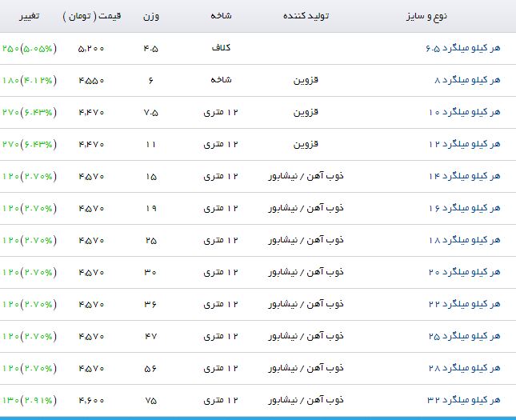Click the 'هر کیلو میلگرد 8' link

point(466,81)
